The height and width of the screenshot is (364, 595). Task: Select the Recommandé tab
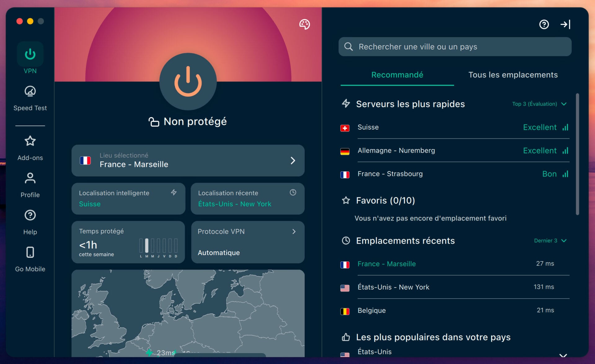[x=397, y=75]
